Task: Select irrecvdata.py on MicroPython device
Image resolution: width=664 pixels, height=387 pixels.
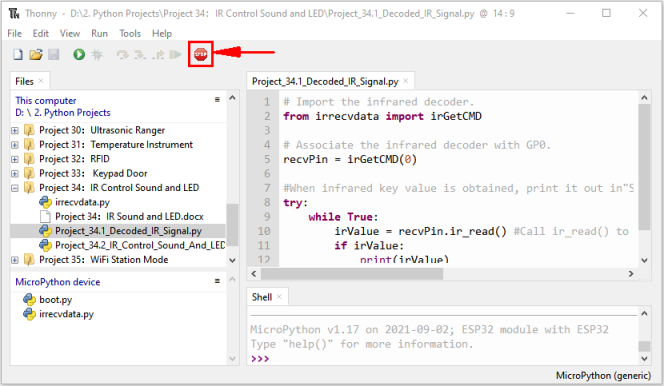Action: [x=66, y=314]
